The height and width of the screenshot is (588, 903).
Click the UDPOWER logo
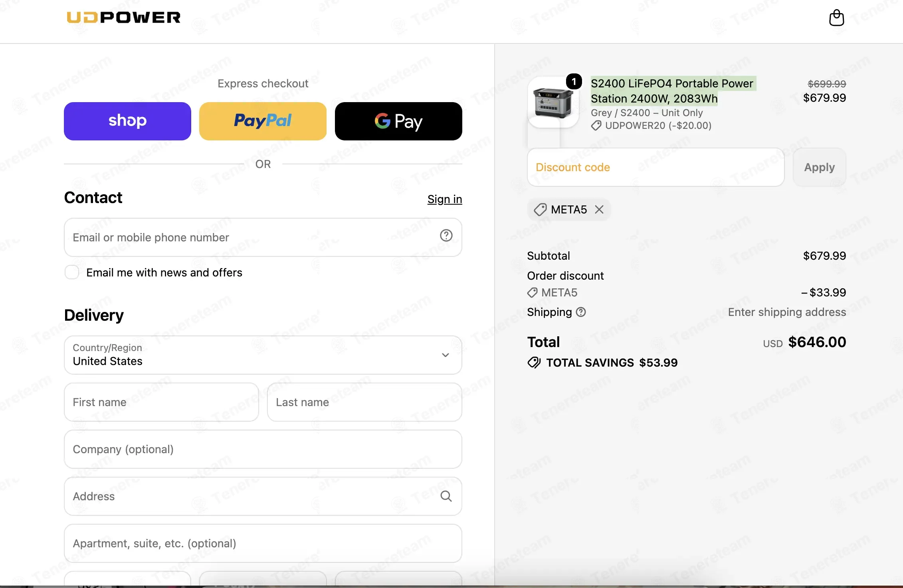pyautogui.click(x=124, y=18)
